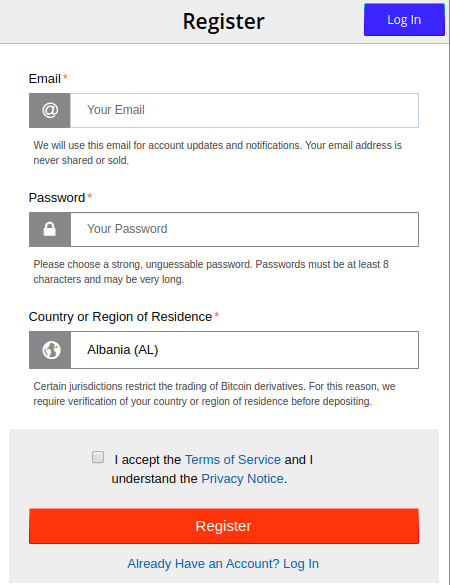
Task: Click the Password field label
Action: click(57, 198)
